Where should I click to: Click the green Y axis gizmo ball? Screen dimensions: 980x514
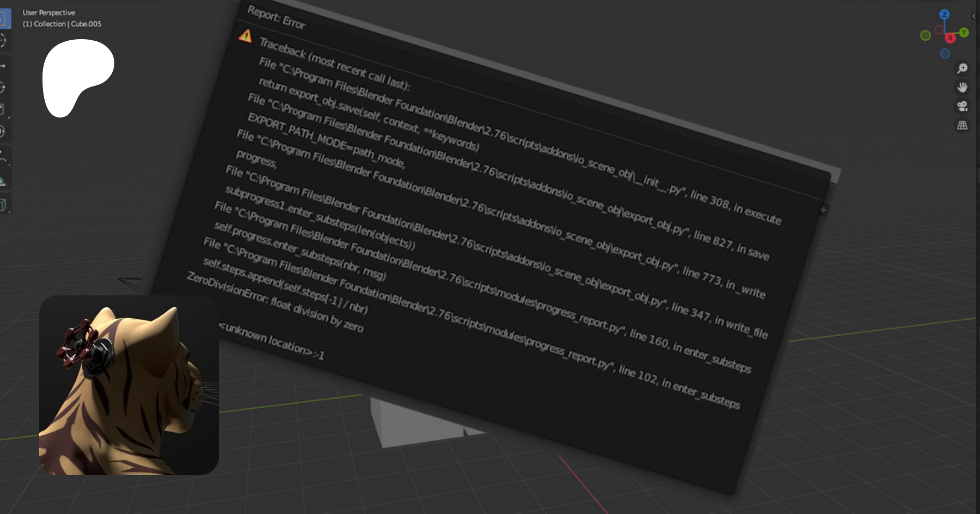pyautogui.click(x=964, y=33)
